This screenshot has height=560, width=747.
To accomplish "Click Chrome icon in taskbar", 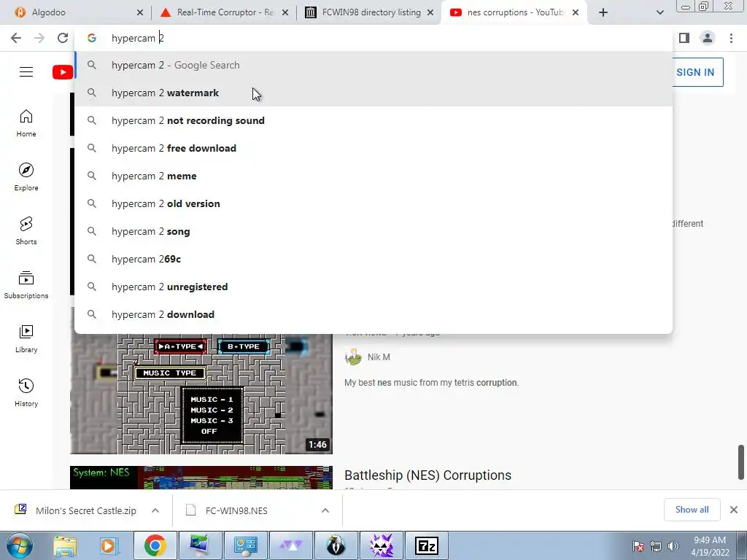I will pyautogui.click(x=155, y=545).
